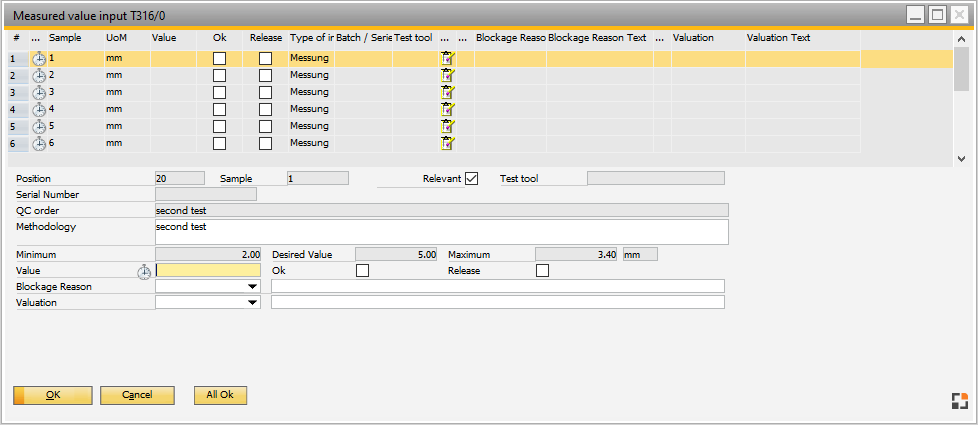Focus the yellow Value input field
The height and width of the screenshot is (428, 979).
coord(208,270)
